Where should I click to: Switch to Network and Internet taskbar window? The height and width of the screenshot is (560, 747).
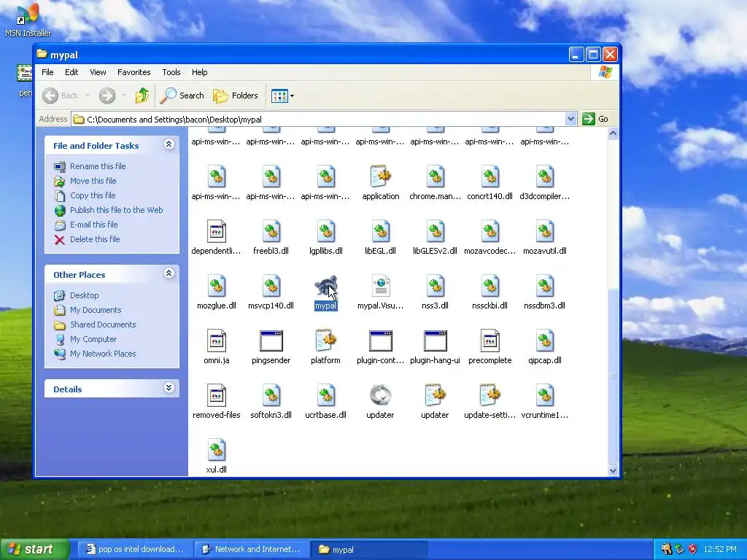(252, 550)
